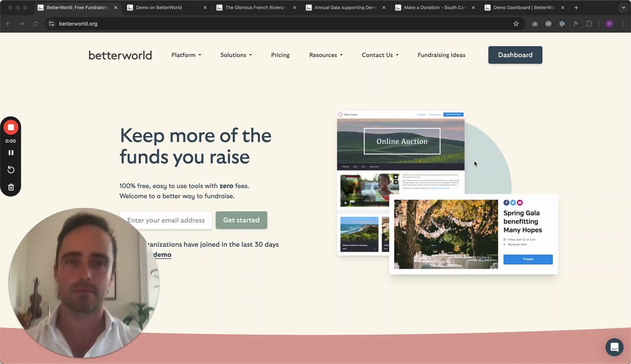Click the ABP extension icon
Viewport: 631px width, 364px height.
tap(548, 24)
